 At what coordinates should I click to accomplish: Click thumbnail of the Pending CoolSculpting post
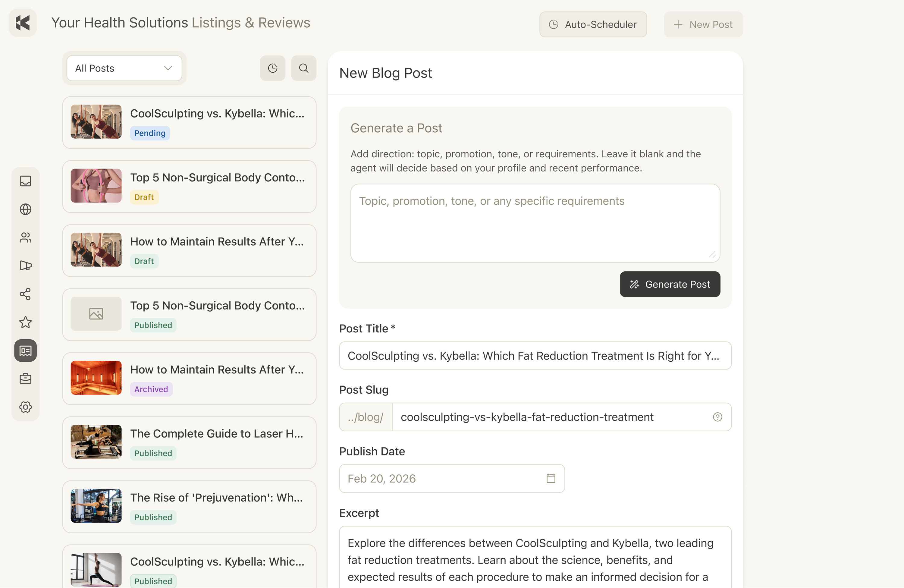(96, 122)
